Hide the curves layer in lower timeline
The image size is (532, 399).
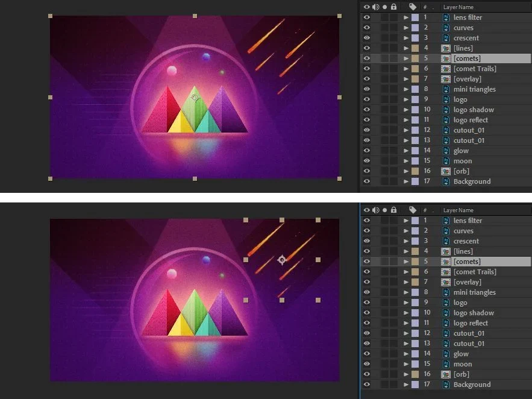367,231
